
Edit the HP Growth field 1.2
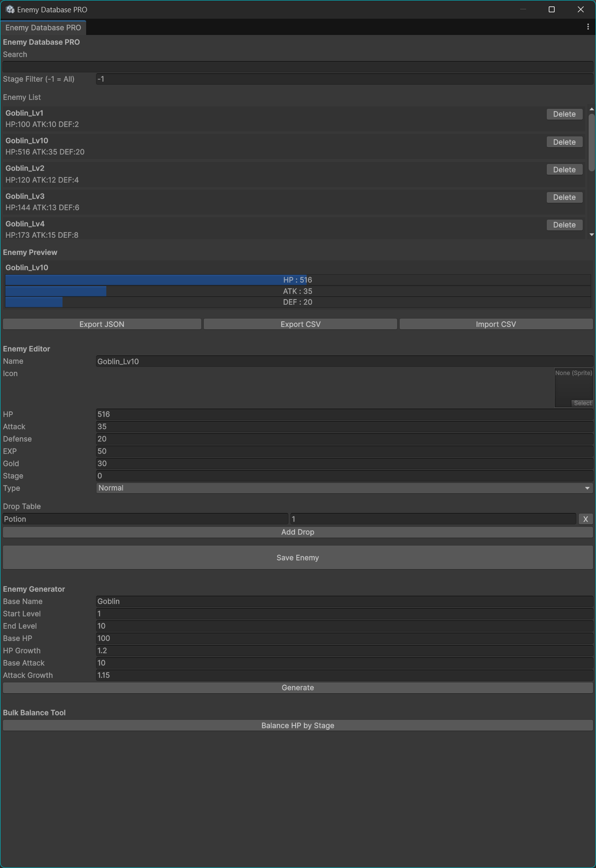(x=345, y=650)
